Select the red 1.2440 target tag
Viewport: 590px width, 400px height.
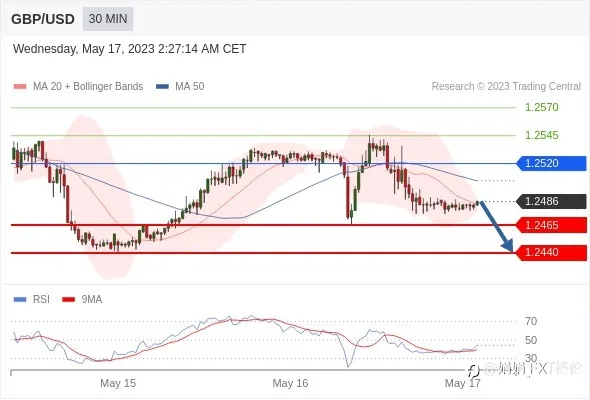click(x=551, y=252)
